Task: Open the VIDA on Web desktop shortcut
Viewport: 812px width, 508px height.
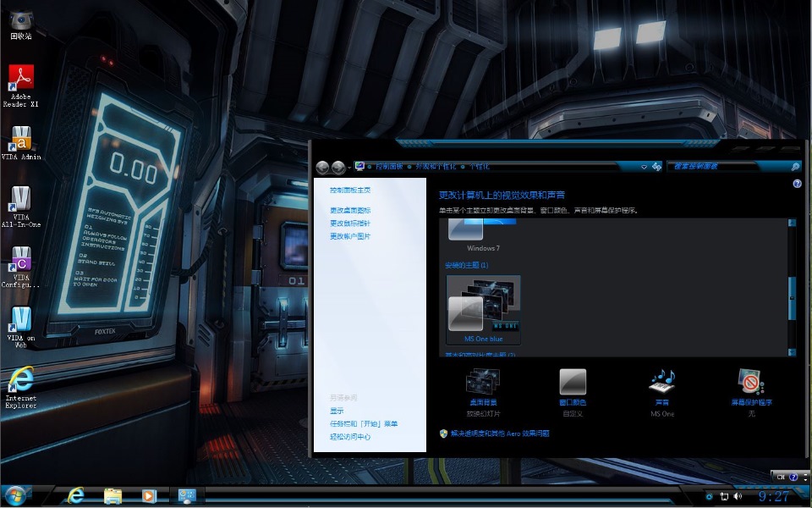Action: point(20,328)
